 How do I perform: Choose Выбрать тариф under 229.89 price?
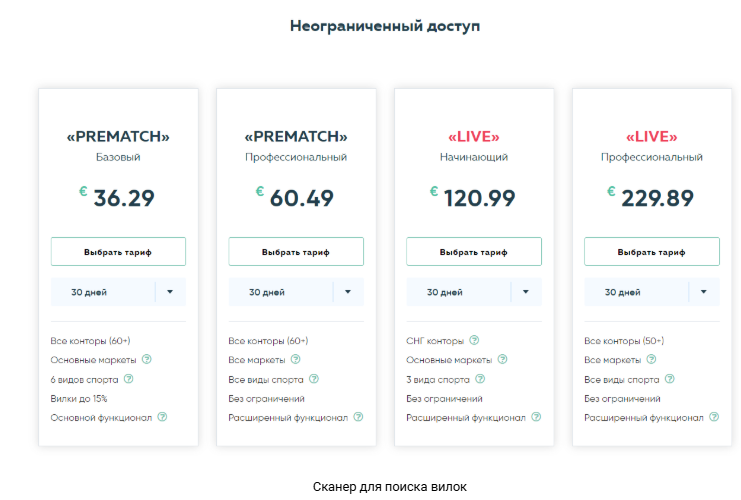pyautogui.click(x=652, y=252)
